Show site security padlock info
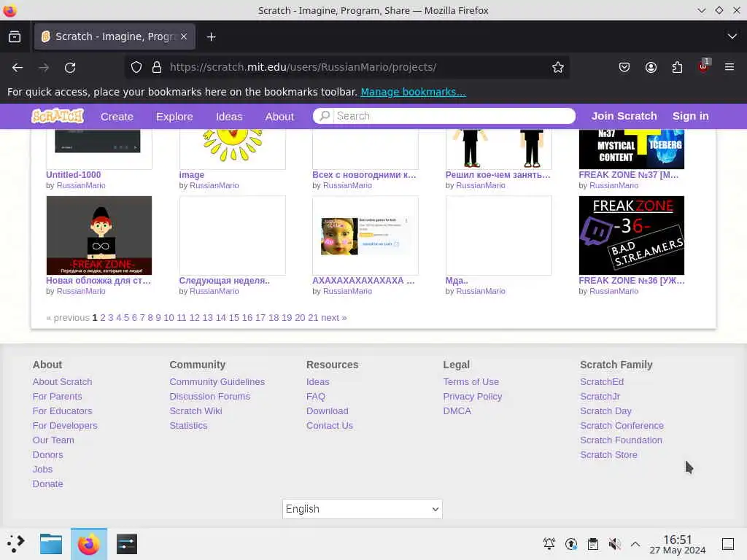 pos(157,68)
